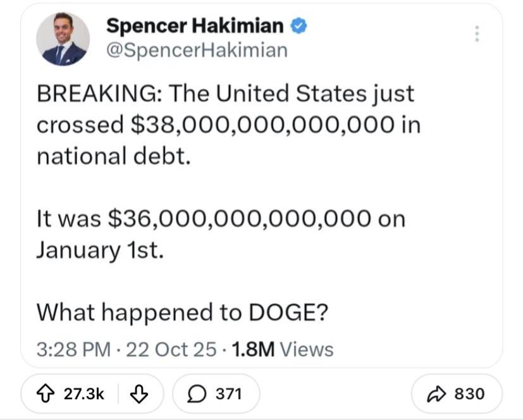The height and width of the screenshot is (420, 523).
Task: Click the "What happened to DOGE?" line
Action: (182, 311)
